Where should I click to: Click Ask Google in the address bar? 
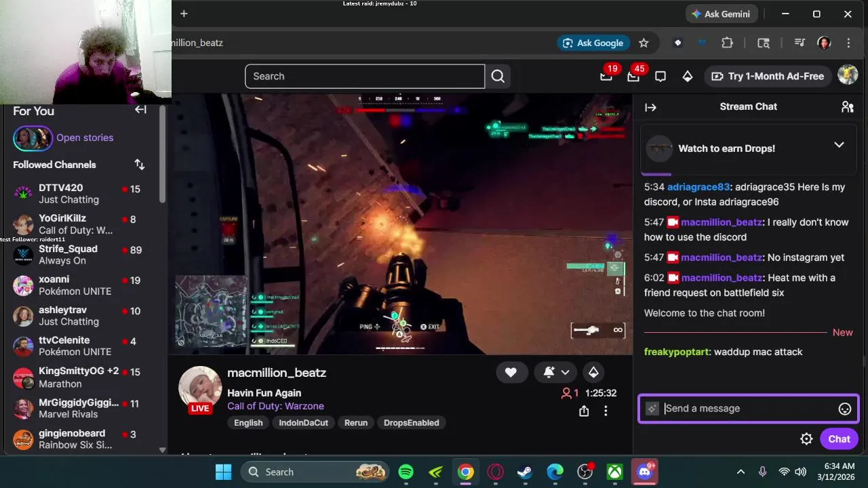[x=593, y=43]
